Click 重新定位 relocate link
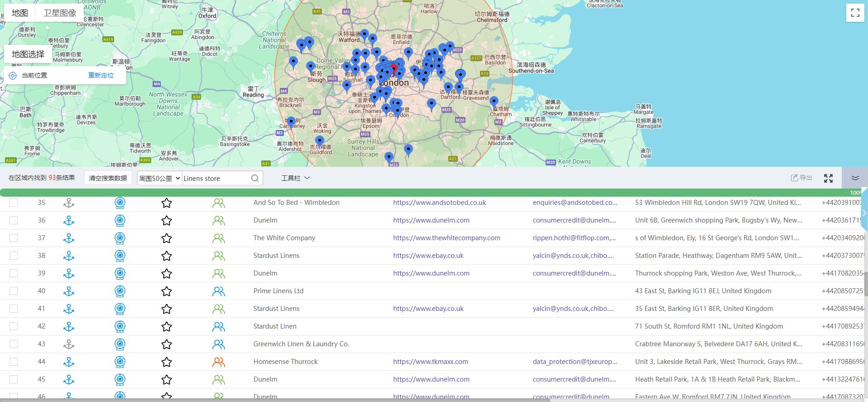Image resolution: width=868 pixels, height=402 pixels. [x=101, y=76]
